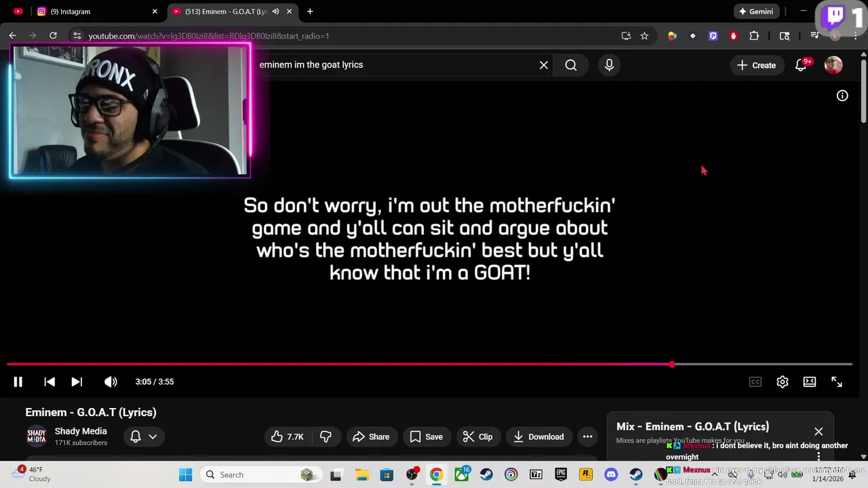Open more actions three-dot menu
This screenshot has width=868, height=488.
[587, 436]
